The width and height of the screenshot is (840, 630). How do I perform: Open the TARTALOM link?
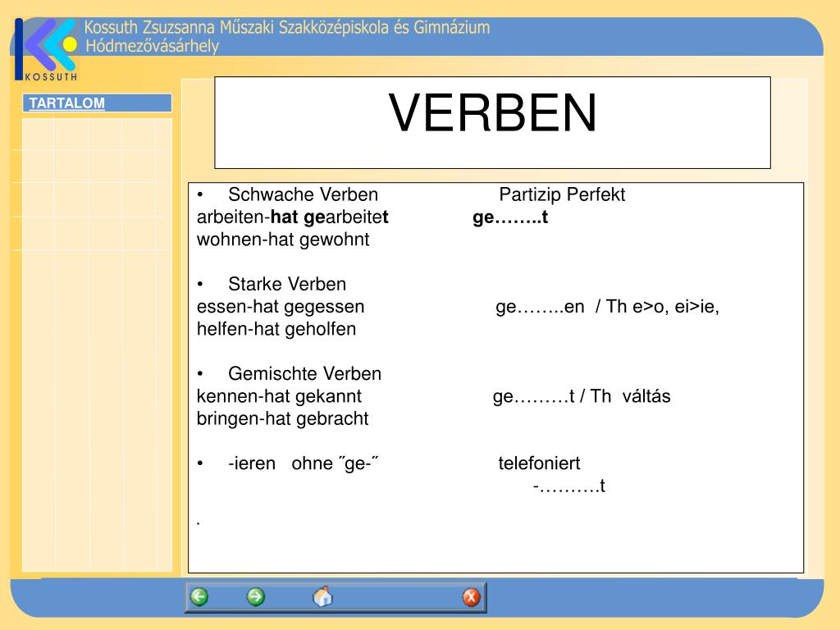click(67, 103)
